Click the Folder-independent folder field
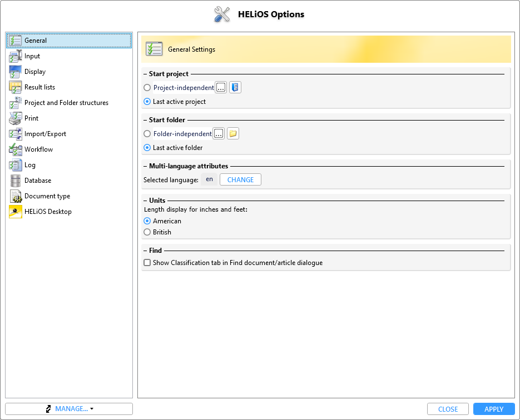This screenshot has width=520, height=420. click(x=182, y=133)
